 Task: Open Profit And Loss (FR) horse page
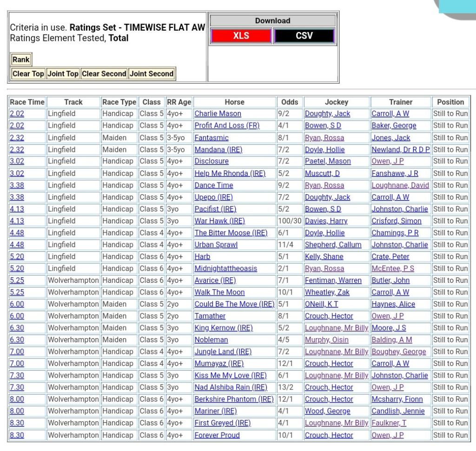coord(227,125)
